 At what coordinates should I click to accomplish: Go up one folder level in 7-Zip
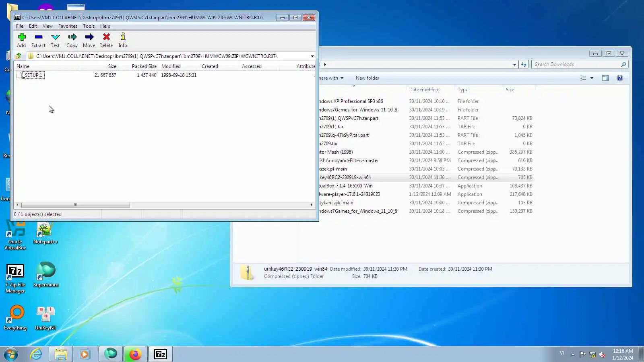[19, 56]
